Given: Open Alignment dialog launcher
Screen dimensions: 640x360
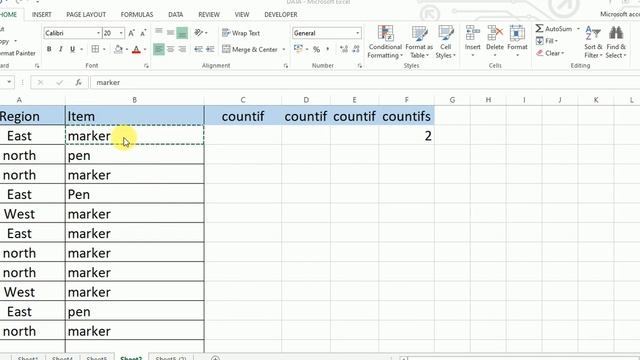Looking at the screenshot, I should tap(286, 66).
